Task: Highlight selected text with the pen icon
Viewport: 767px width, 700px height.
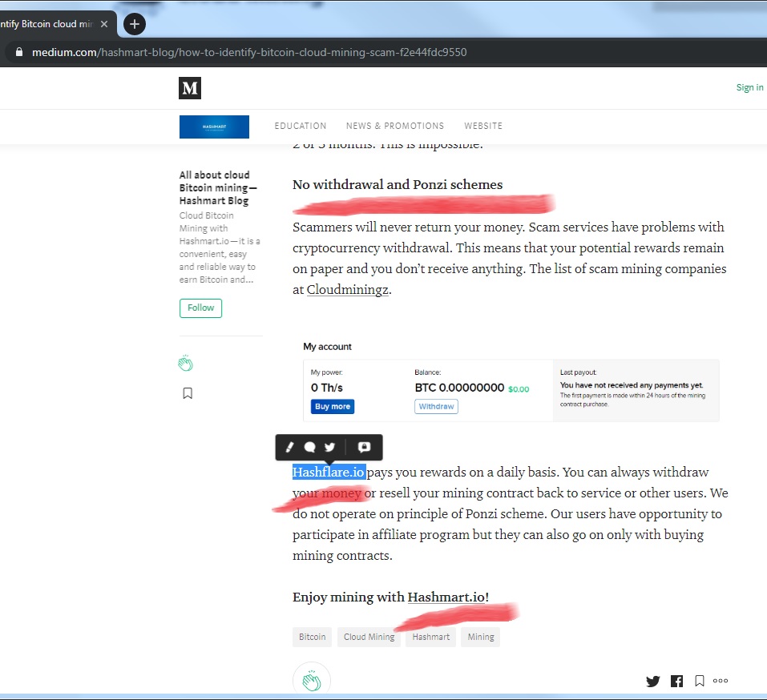Action: tap(289, 447)
